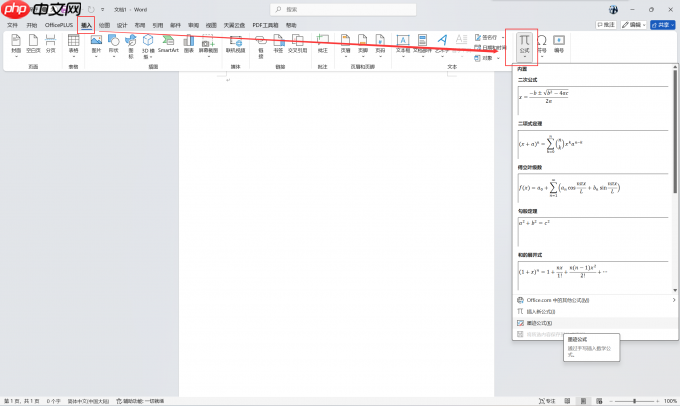This screenshot has height=406, width=680.
Task: Open the Header (页眉) gallery
Action: coord(345,46)
